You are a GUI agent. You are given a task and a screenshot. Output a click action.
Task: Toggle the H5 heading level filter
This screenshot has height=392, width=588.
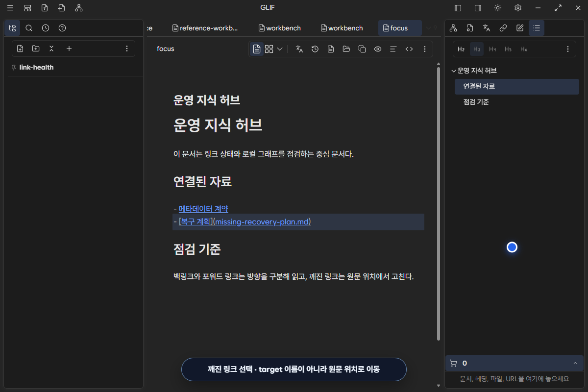pos(508,49)
